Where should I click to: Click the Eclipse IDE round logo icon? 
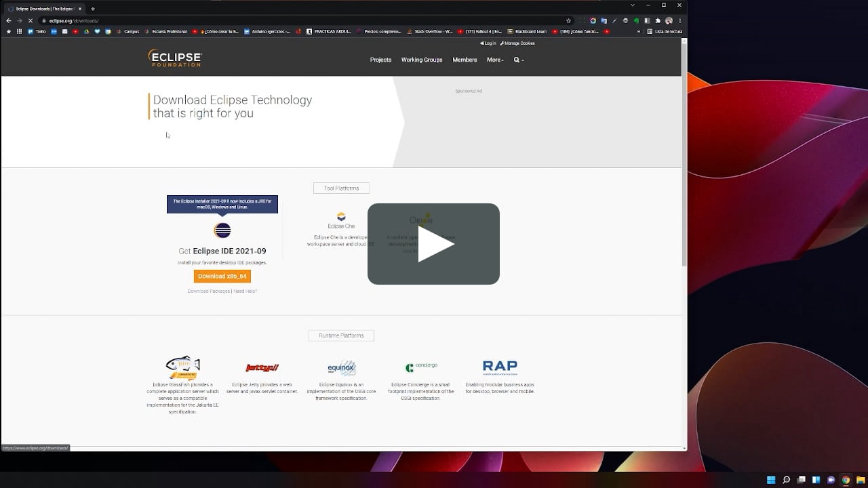222,230
